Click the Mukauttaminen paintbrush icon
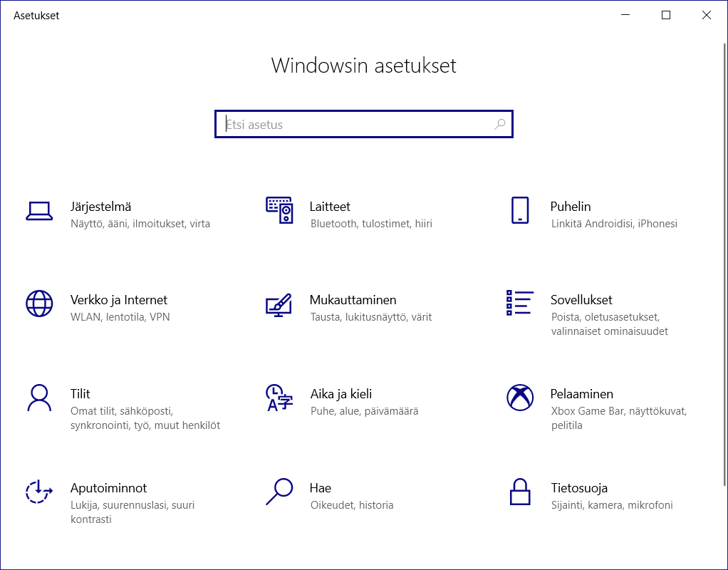The image size is (728, 570). tap(279, 305)
